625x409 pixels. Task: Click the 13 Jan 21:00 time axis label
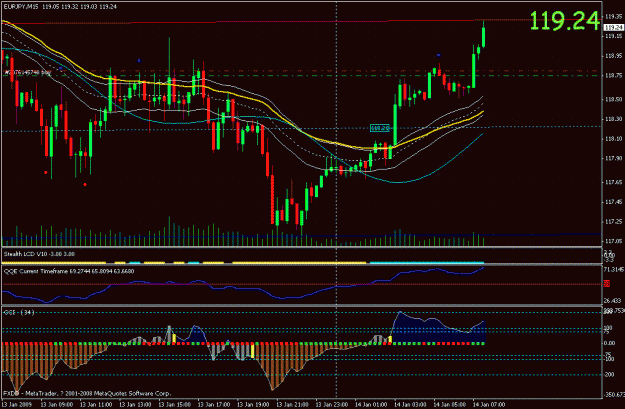click(293, 405)
